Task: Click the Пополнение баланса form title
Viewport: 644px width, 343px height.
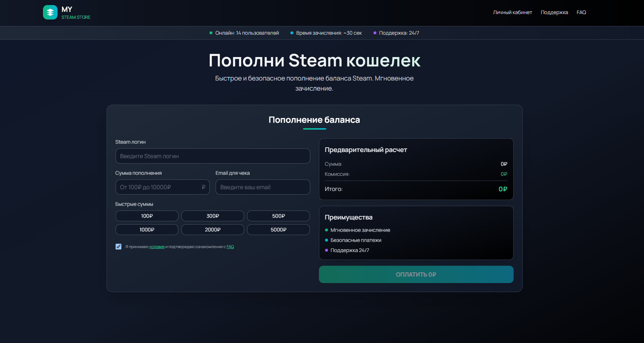Action: [314, 120]
